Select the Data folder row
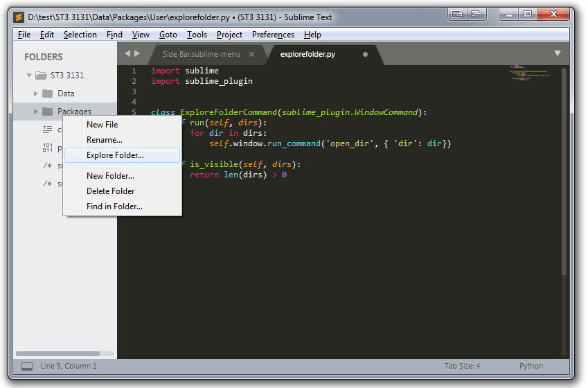This screenshot has width=588, height=388. click(x=65, y=94)
